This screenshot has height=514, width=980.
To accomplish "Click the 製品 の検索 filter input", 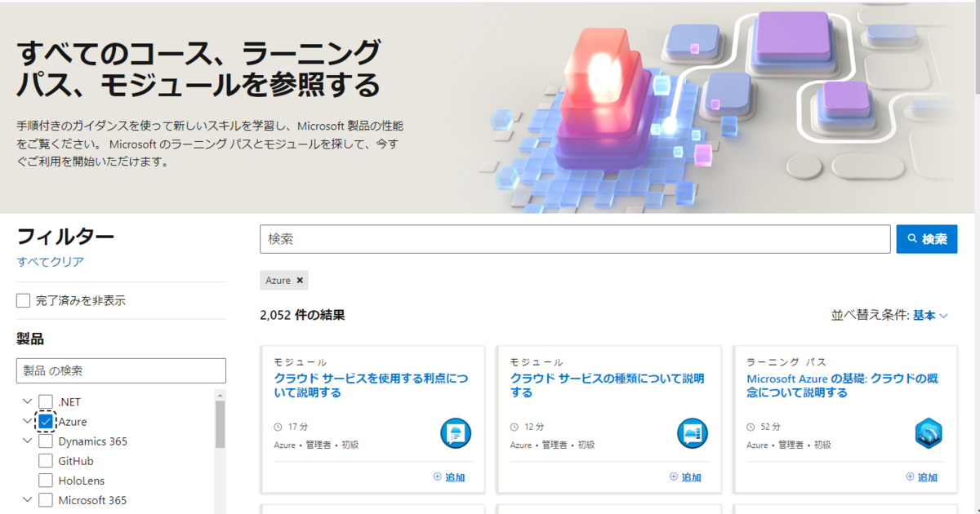I will tap(121, 370).
